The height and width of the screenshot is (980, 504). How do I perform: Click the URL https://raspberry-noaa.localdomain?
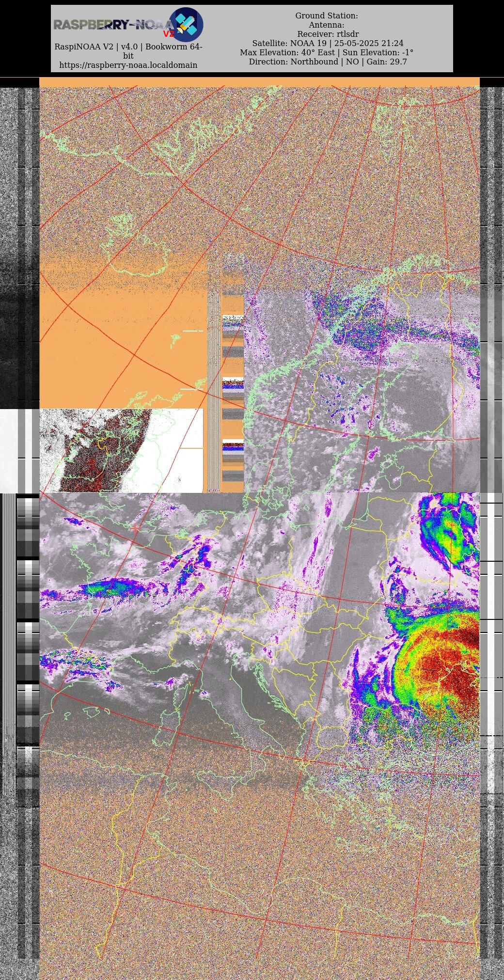coord(128,65)
